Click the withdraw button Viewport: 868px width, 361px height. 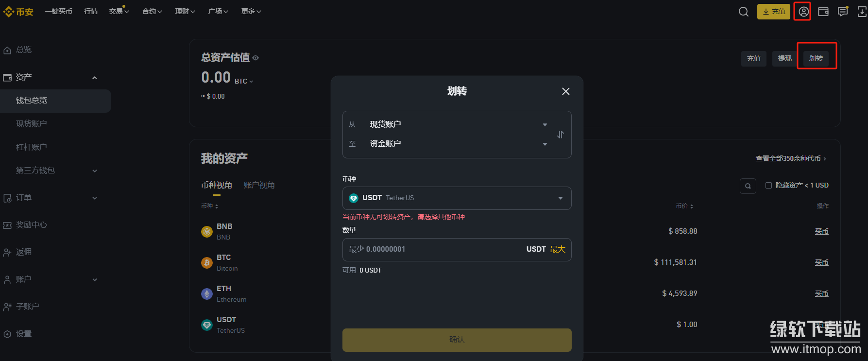(784, 58)
